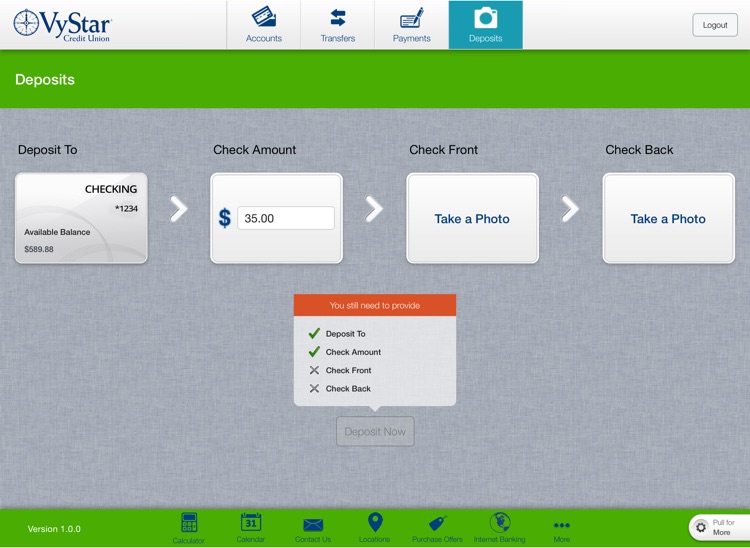Click the 'Check Amount' heading

pos(254,150)
